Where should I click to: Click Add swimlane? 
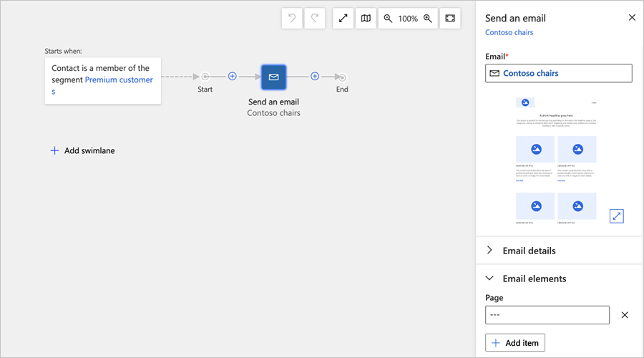(82, 151)
